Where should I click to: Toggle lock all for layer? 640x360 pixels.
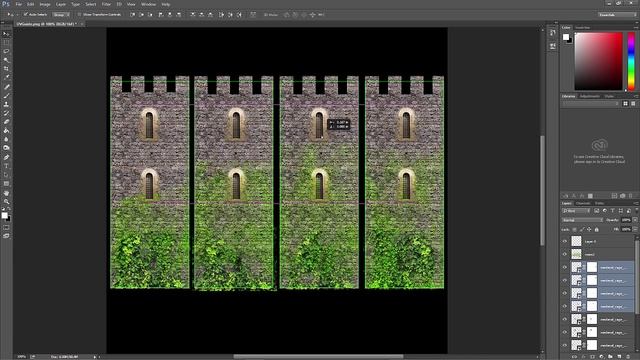(596, 229)
